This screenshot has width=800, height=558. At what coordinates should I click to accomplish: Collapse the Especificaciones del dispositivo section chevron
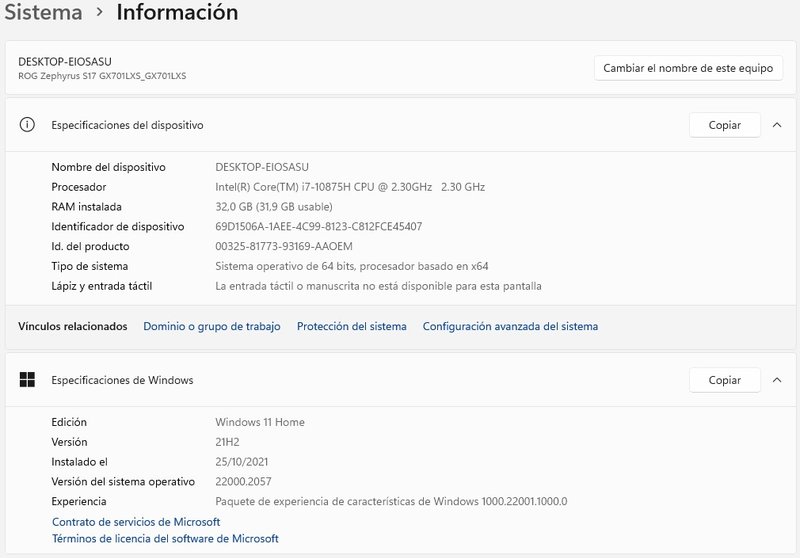pos(777,125)
